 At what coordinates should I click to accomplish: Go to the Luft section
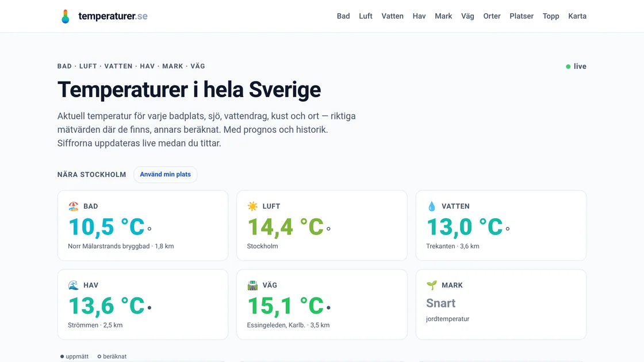click(x=366, y=16)
